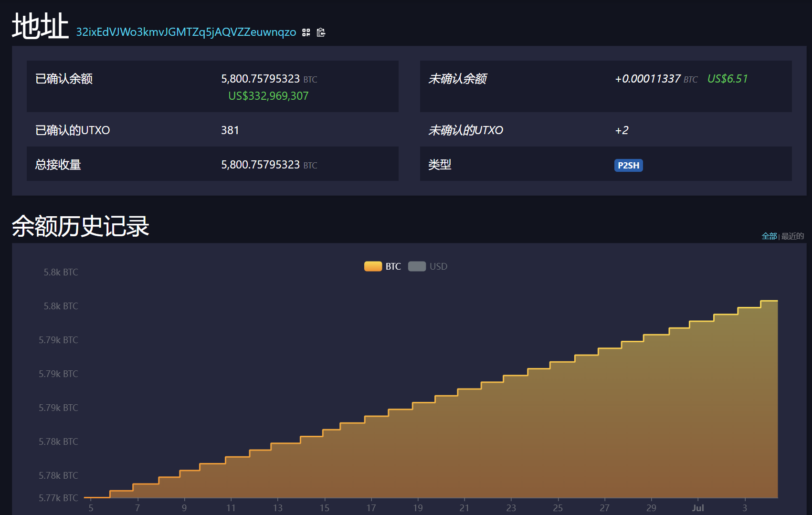
Task: Click the Jul label on x-axis
Action: (697, 508)
